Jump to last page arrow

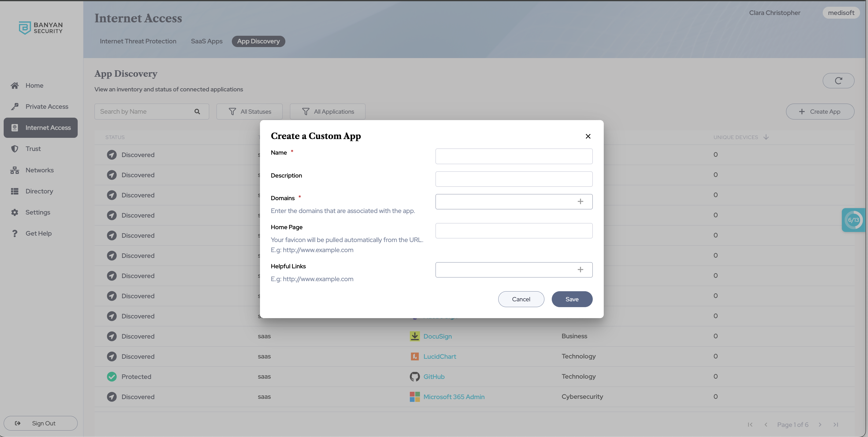click(x=836, y=424)
